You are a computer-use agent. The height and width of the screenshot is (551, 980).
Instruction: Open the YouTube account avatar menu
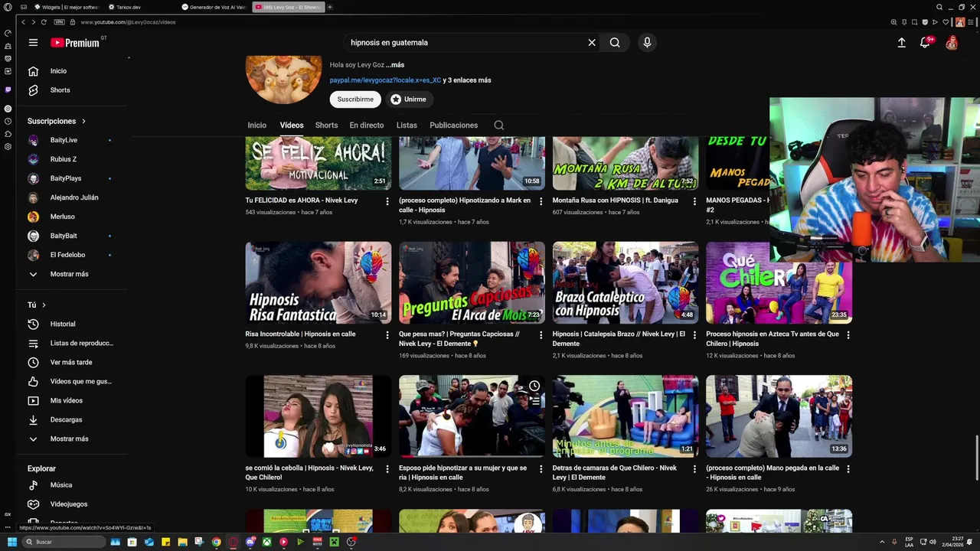click(x=952, y=43)
